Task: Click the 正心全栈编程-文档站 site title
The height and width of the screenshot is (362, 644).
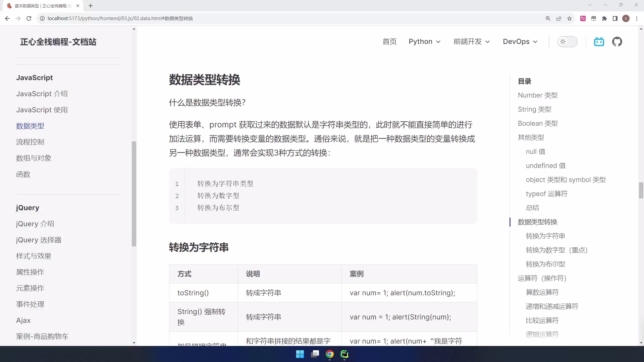Action: coord(58,42)
